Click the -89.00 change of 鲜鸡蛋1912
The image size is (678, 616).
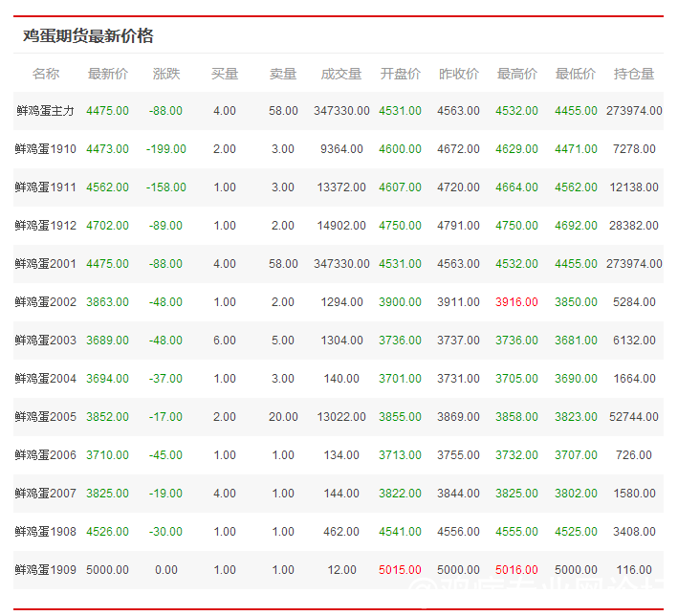(x=165, y=226)
